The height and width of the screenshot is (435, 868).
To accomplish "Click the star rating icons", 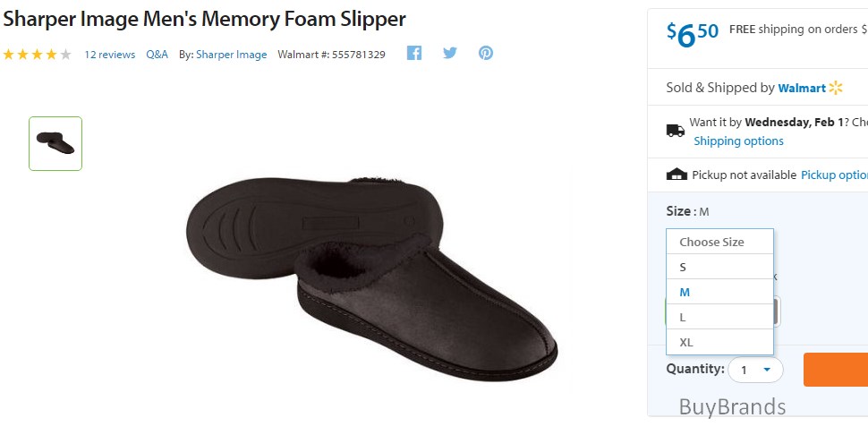I will point(37,55).
